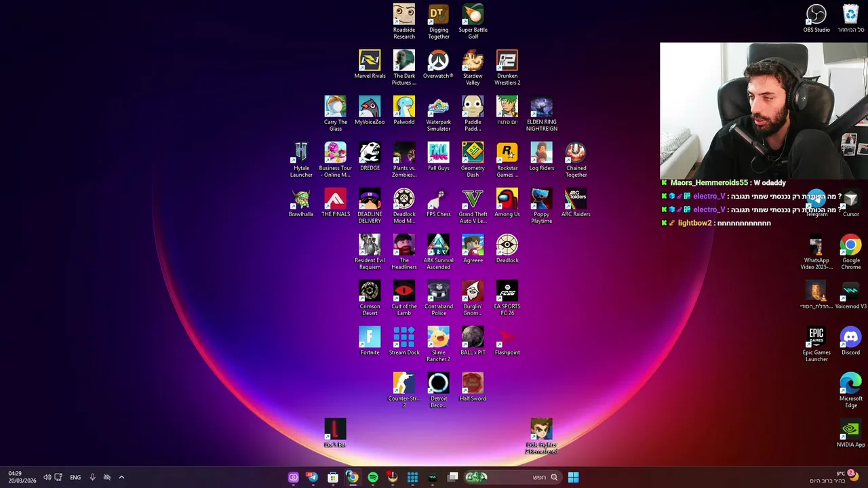Launch Half Sword from the desktop

[x=473, y=387]
